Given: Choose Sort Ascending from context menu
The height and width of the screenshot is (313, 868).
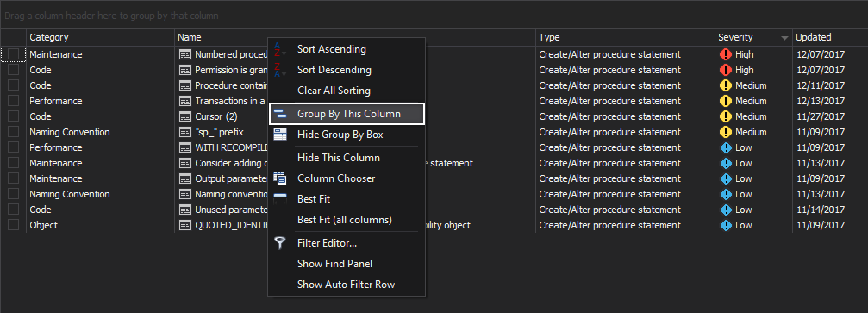Looking at the screenshot, I should pos(347,49).
